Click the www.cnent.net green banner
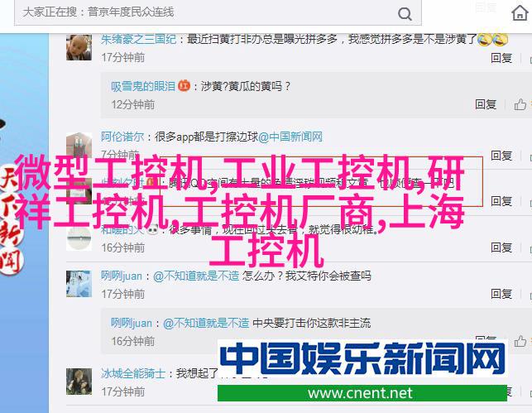 (362, 393)
